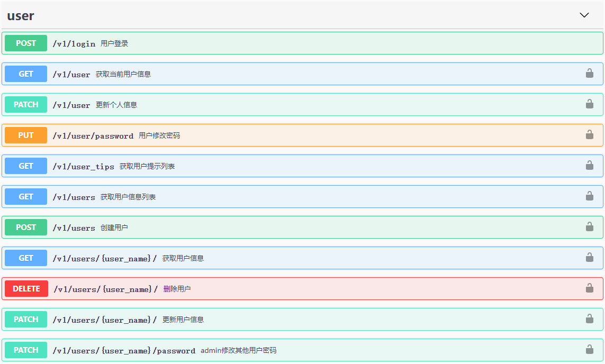605x364 pixels.
Task: Click the orange PUT method badge
Action: pyautogui.click(x=25, y=135)
